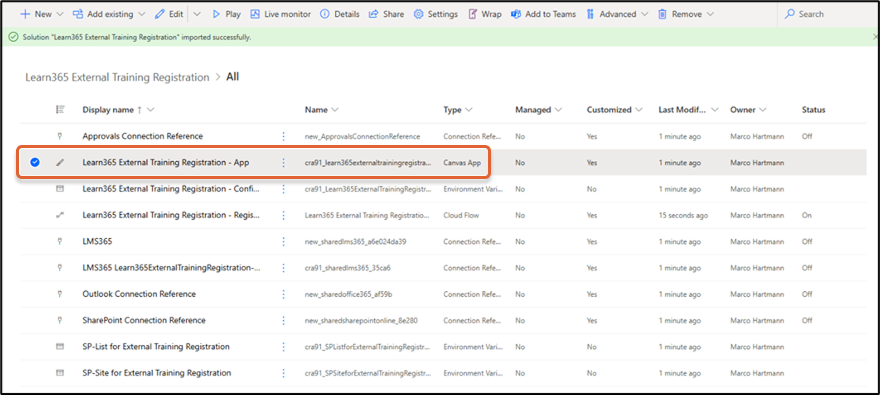Open the LMS365 connection reference
The width and height of the screenshot is (880, 395).
[x=98, y=241]
